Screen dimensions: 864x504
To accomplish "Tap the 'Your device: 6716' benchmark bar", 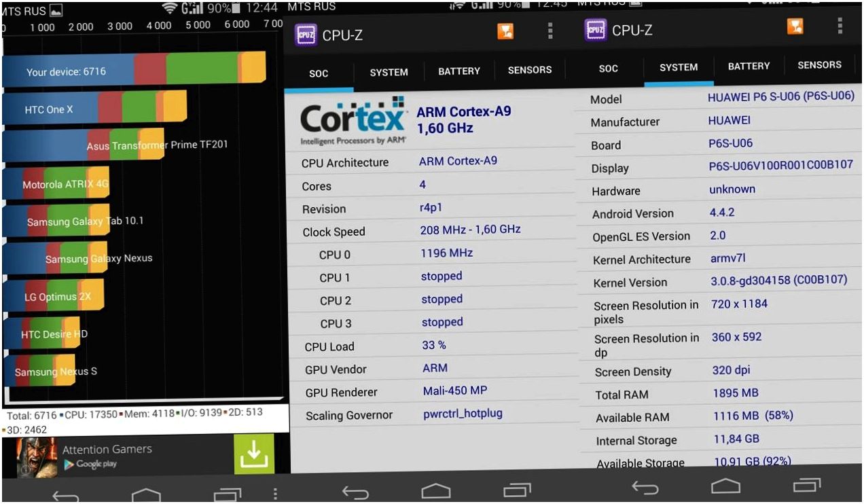I will (134, 69).
